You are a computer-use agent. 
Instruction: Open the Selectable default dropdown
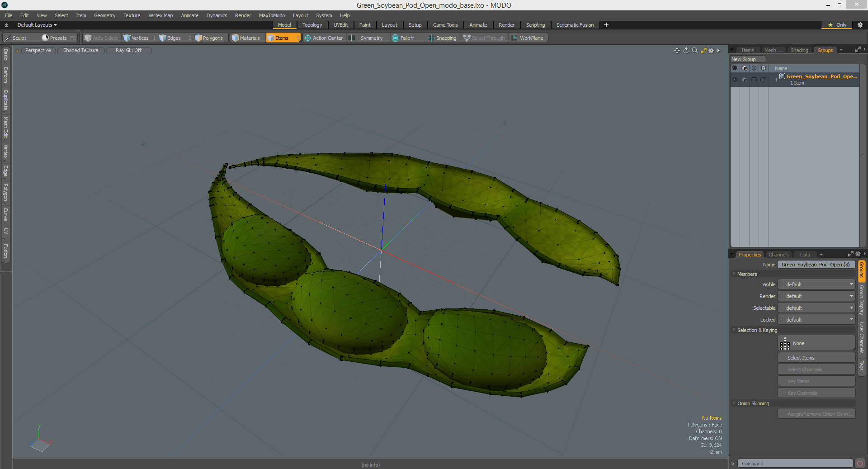tap(820, 308)
